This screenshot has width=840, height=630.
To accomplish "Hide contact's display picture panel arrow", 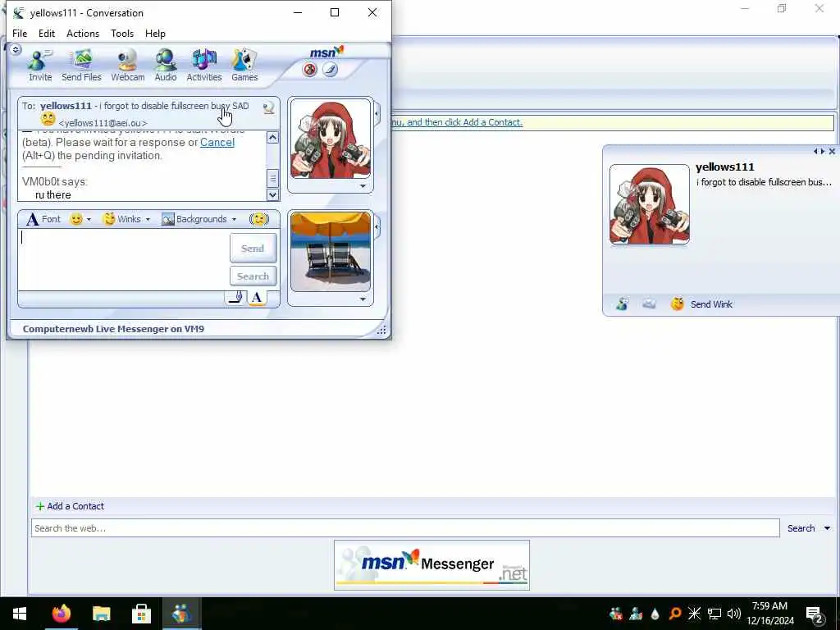I will click(377, 113).
